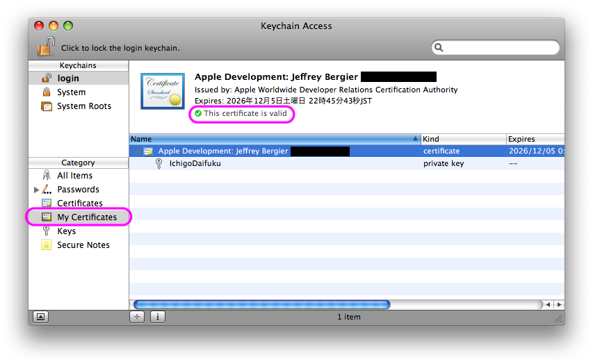593x364 pixels.
Task: Click the large certificate thumbnail image
Action: (x=163, y=90)
